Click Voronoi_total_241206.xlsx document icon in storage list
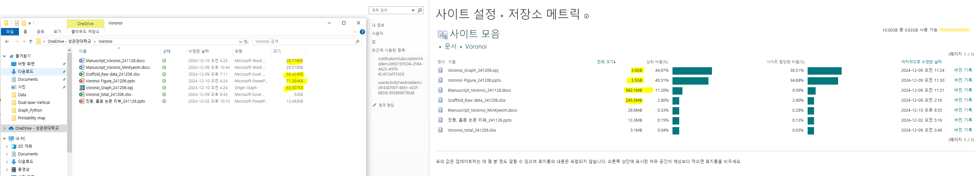Image resolution: width=980 pixels, height=176 pixels. pyautogui.click(x=440, y=130)
